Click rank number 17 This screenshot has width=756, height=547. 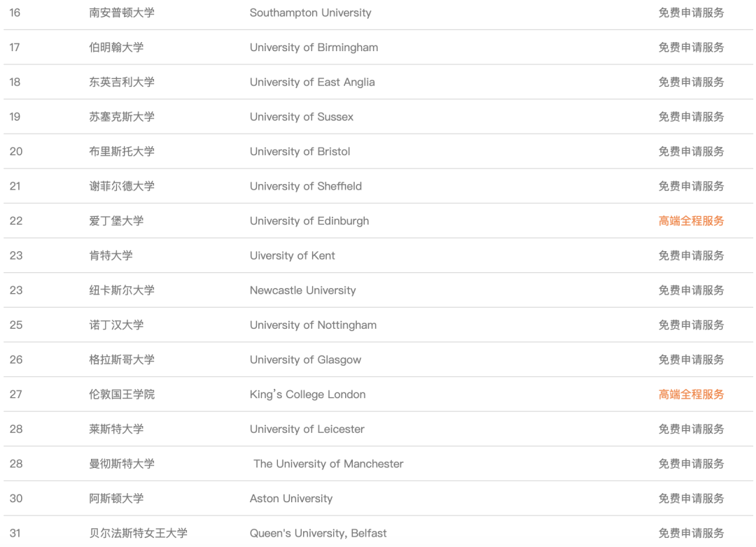tap(15, 48)
